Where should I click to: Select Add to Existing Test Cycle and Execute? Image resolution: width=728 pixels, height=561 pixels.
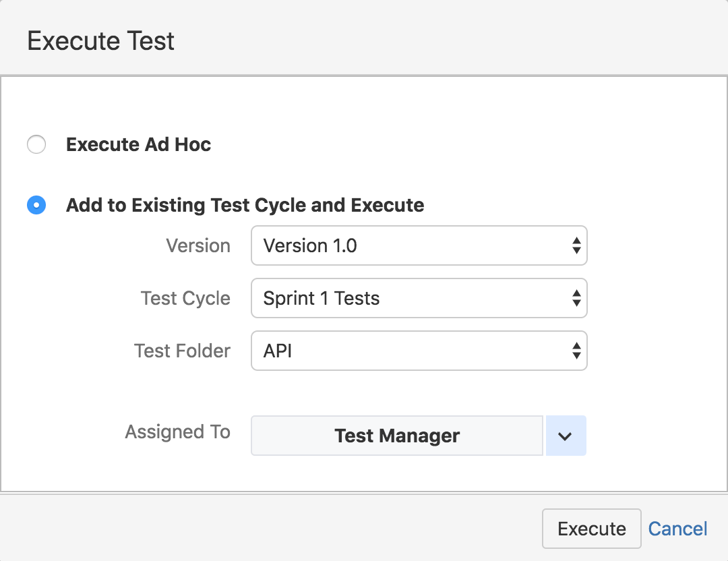[36, 205]
